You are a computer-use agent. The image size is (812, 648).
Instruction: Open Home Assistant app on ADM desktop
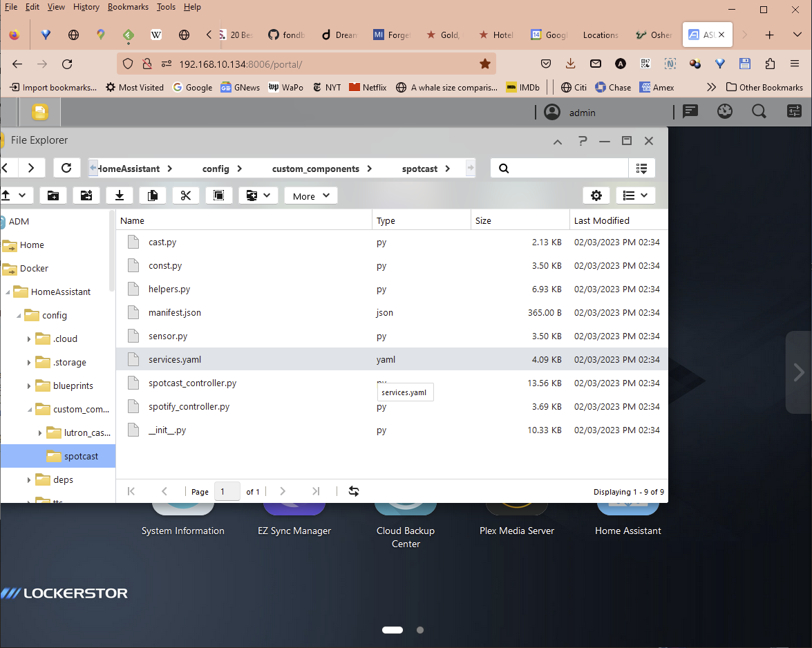(627, 517)
